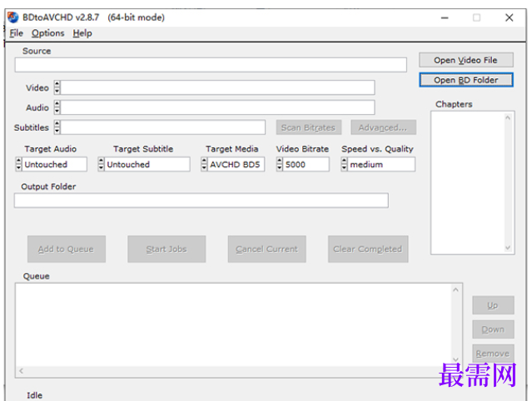Viewport: 532px width, 401px height.
Task: Click the Clear Completed button
Action: pos(368,249)
